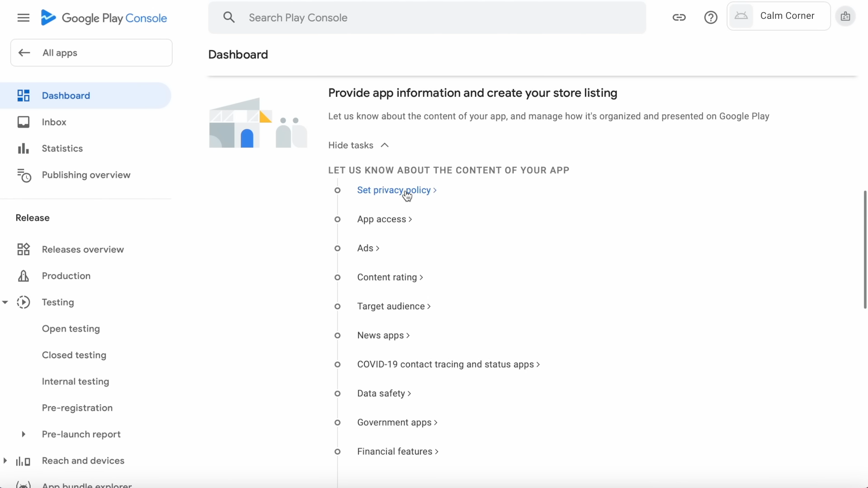Expand the Pre-launch report tree arrow

(x=23, y=434)
